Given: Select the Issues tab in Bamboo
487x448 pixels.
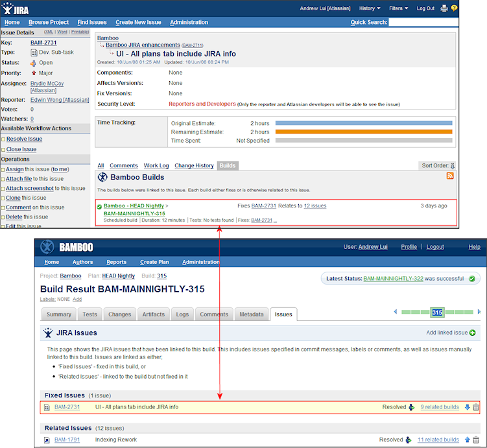Looking at the screenshot, I should [283, 314].
